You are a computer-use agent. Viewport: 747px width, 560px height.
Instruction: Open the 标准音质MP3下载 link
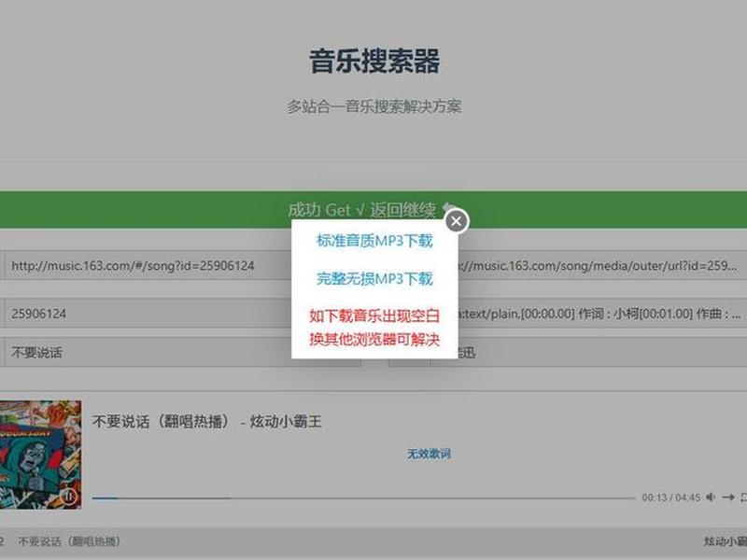click(374, 241)
